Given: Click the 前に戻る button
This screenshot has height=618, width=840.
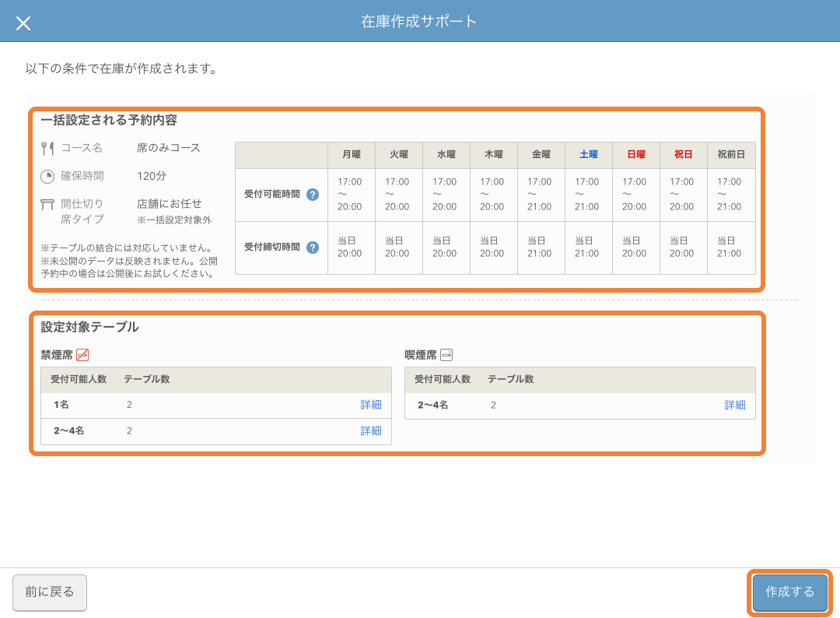Looking at the screenshot, I should 49,592.
